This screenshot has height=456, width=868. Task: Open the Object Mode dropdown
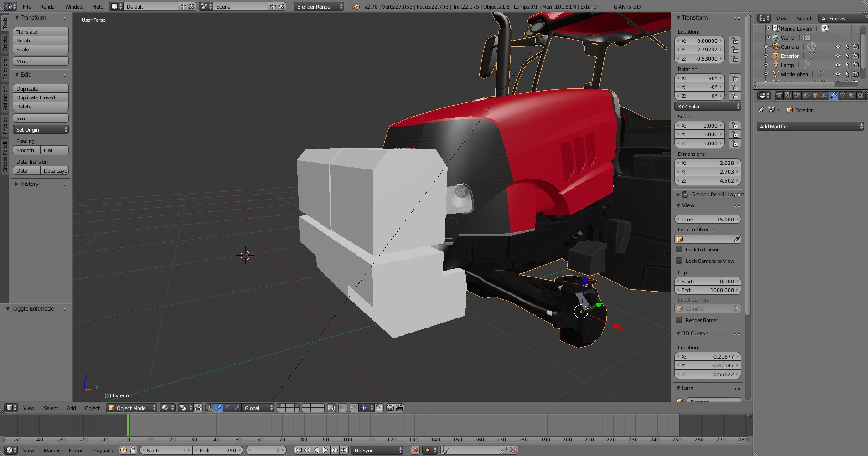click(x=132, y=408)
